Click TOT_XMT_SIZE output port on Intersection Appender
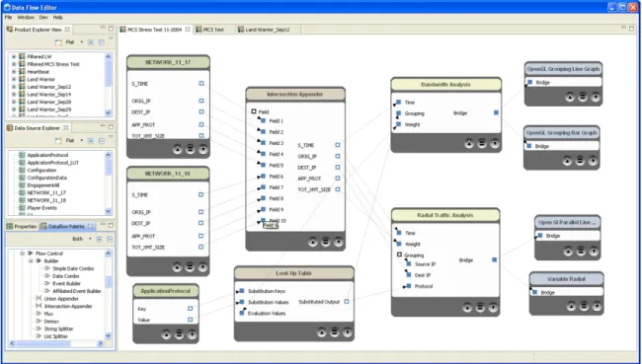This screenshot has height=364, width=642. (x=338, y=189)
